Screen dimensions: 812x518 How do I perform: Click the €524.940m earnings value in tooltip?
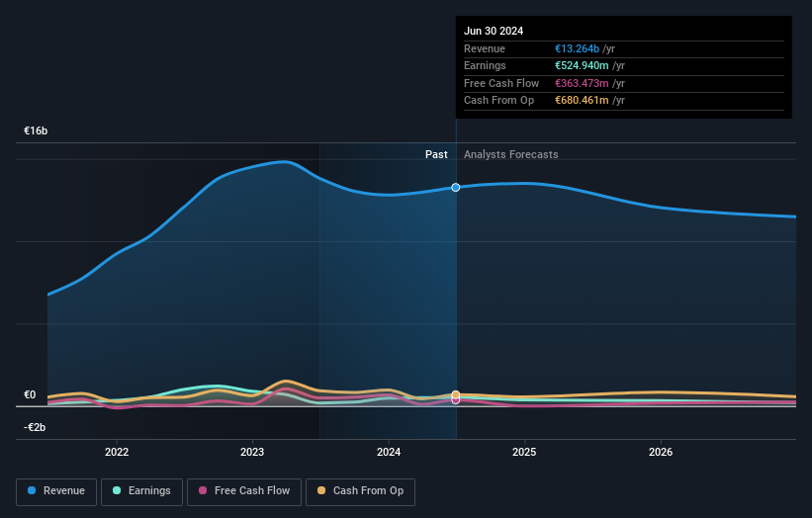click(582, 65)
